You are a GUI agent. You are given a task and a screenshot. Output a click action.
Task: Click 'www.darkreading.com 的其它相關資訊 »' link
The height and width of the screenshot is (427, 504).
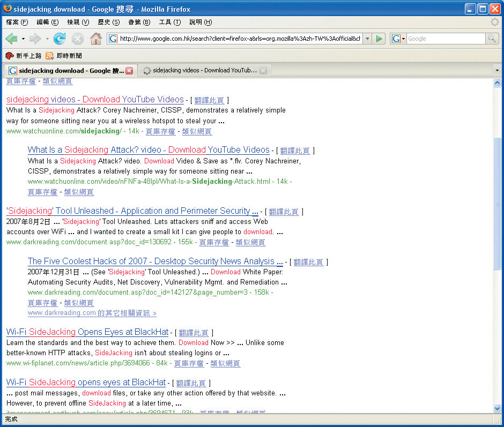point(92,313)
